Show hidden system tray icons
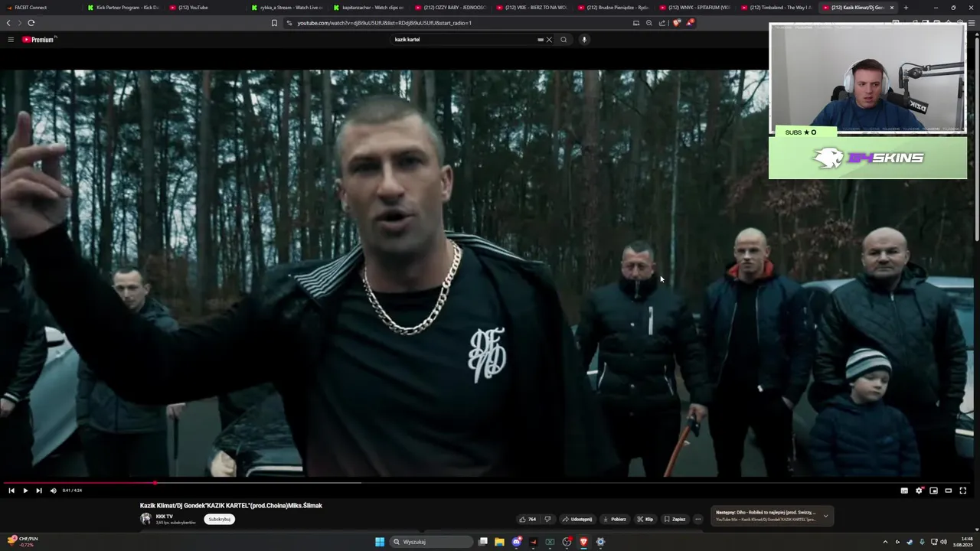 point(886,542)
